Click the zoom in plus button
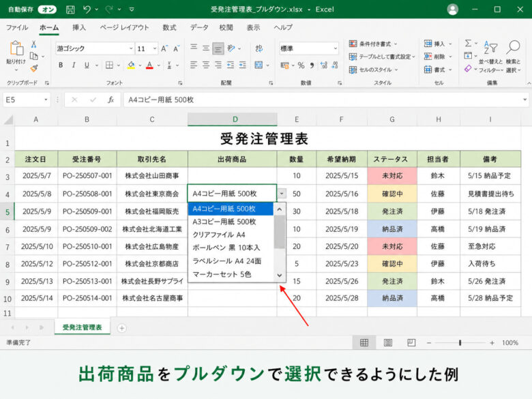532x399 pixels. (492, 342)
